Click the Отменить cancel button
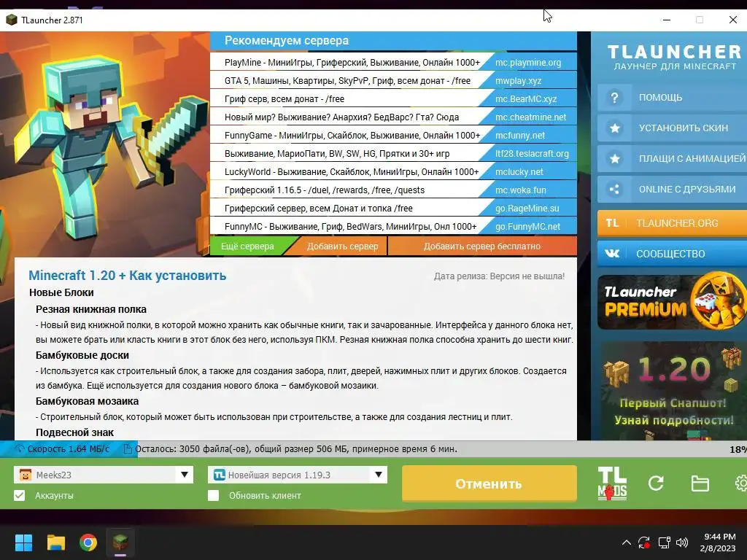This screenshot has width=747, height=560. point(489,484)
